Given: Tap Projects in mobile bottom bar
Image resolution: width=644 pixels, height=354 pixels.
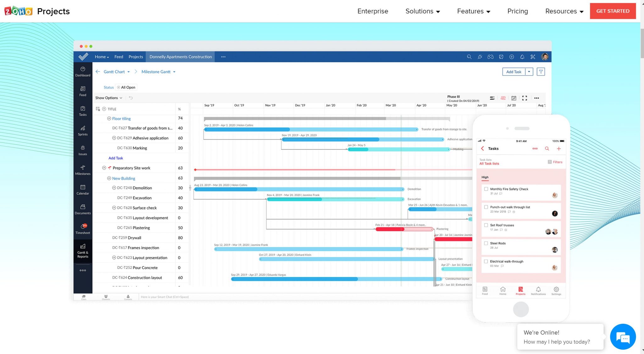Looking at the screenshot, I should coord(520,291).
